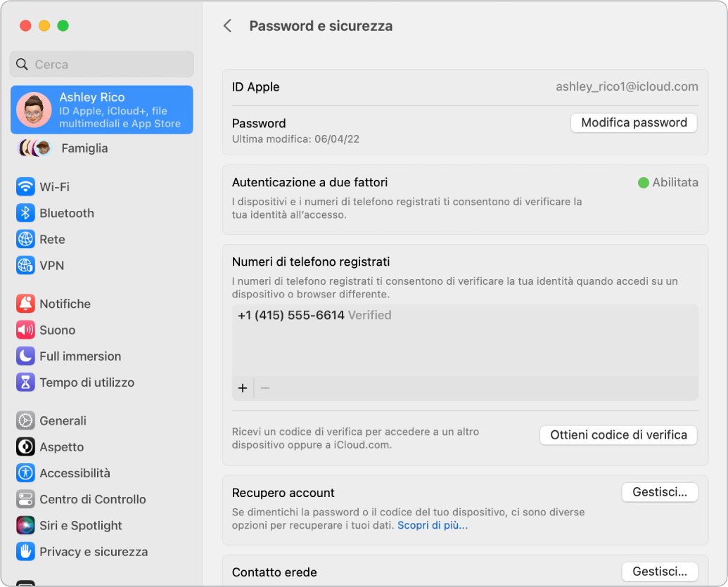Select the Suono icon
This screenshot has height=587, width=728.
26,330
